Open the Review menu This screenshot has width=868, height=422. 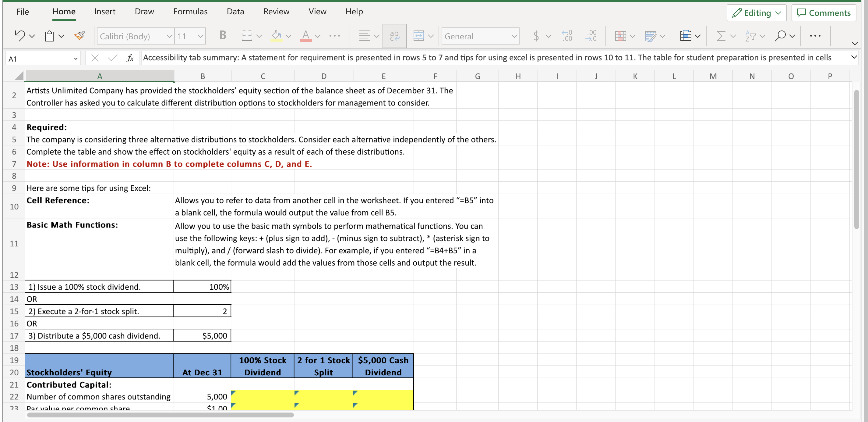tap(276, 11)
